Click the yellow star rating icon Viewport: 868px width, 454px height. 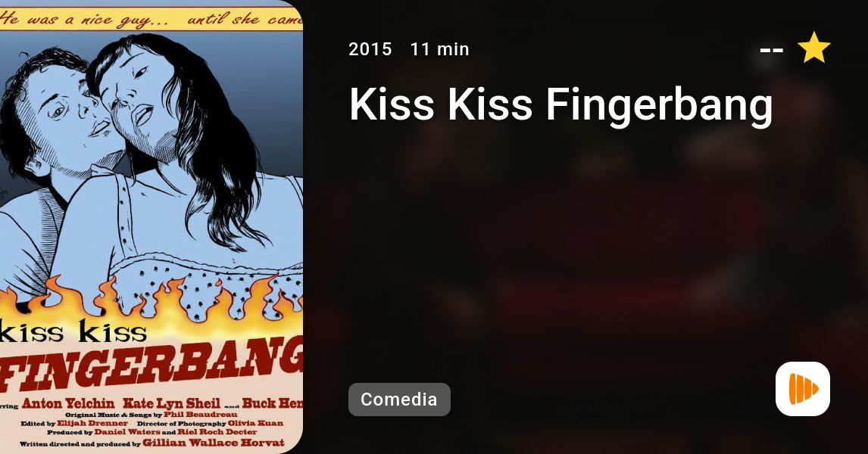coord(813,48)
